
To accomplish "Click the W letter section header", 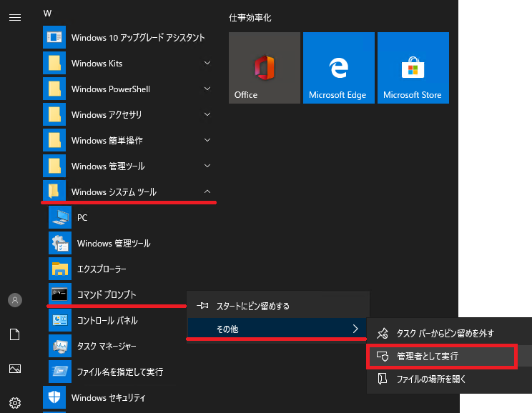I will pyautogui.click(x=47, y=14).
